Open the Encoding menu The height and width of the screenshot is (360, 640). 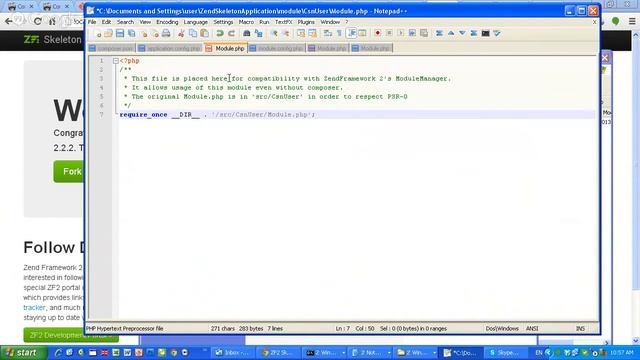[167, 22]
